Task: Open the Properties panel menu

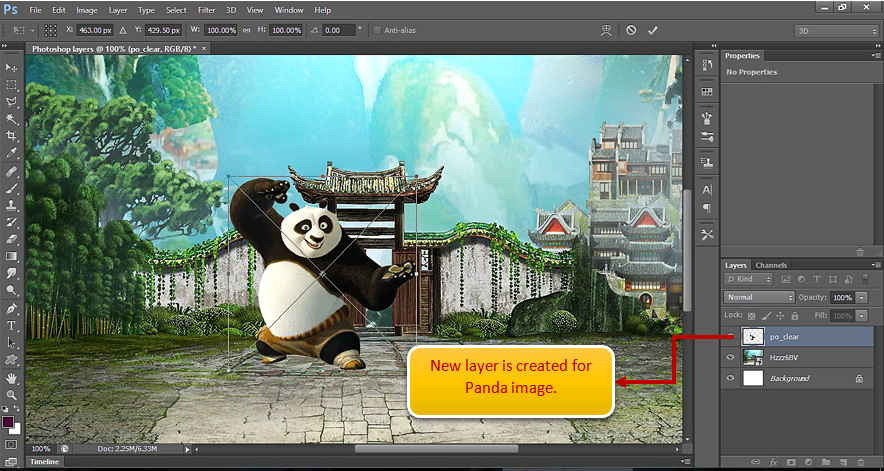Action: tap(876, 55)
